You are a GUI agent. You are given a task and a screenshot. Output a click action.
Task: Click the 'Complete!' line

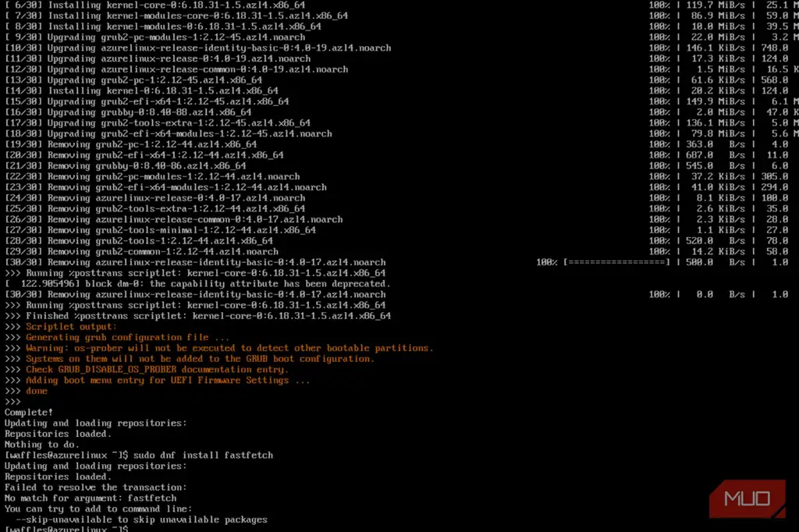click(x=29, y=412)
